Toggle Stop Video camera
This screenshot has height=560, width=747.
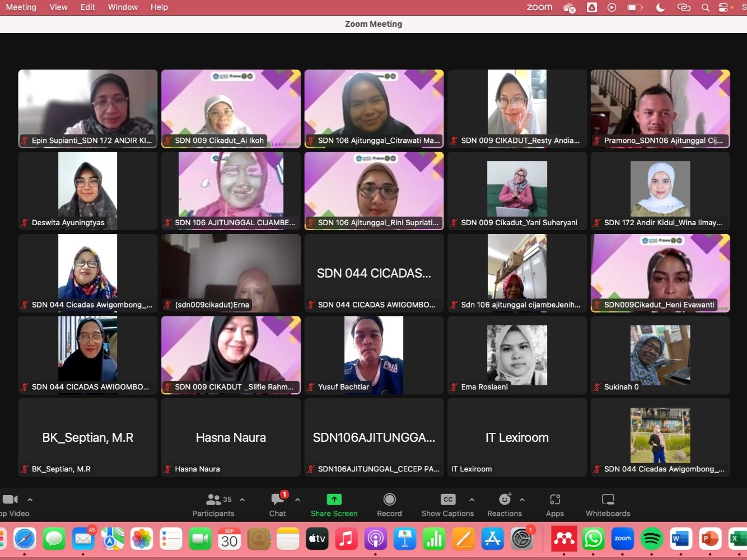pos(10,499)
